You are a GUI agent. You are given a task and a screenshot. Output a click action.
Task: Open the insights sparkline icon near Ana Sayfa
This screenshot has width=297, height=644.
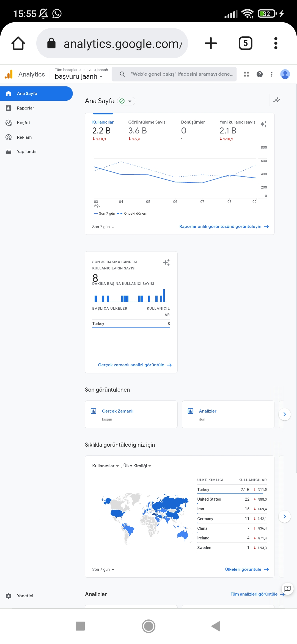point(277,100)
